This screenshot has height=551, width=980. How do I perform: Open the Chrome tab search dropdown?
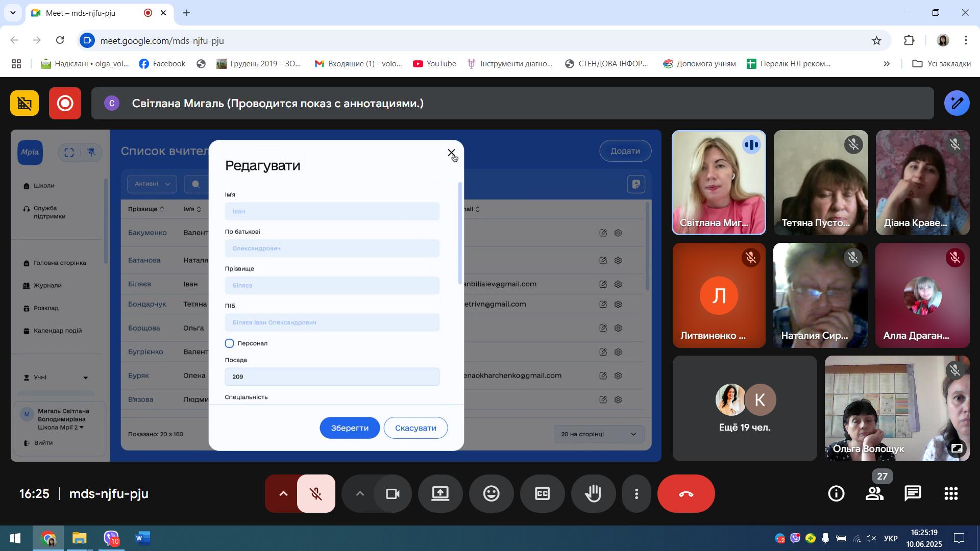(x=13, y=13)
